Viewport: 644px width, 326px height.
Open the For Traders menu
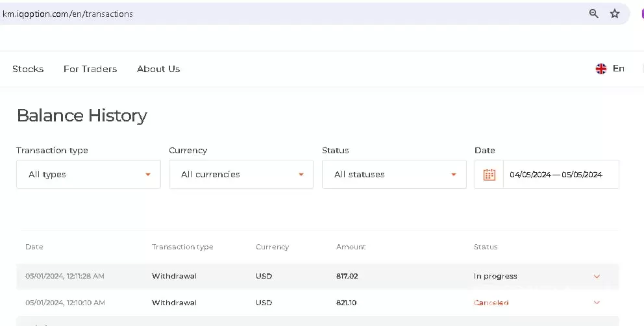[x=90, y=69]
